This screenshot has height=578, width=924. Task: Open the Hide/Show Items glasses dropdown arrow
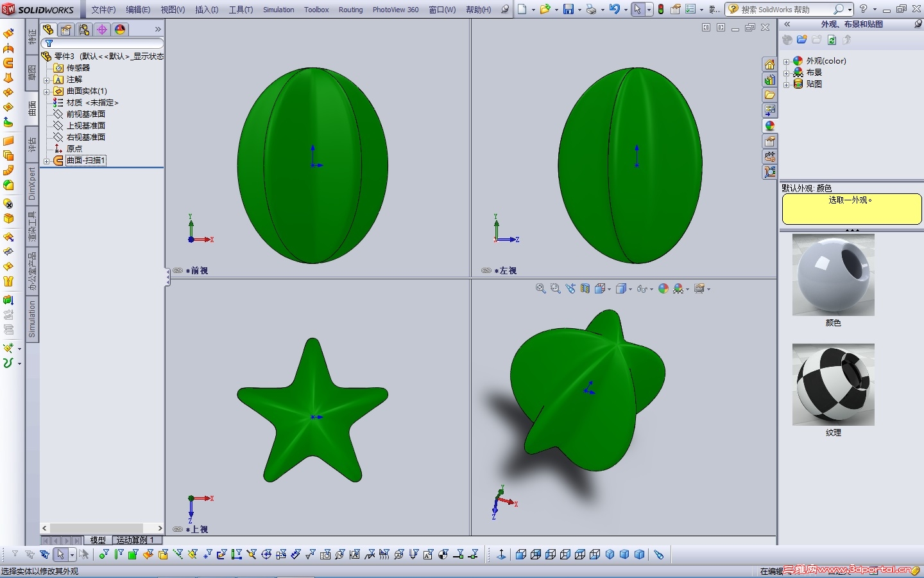[651, 289]
